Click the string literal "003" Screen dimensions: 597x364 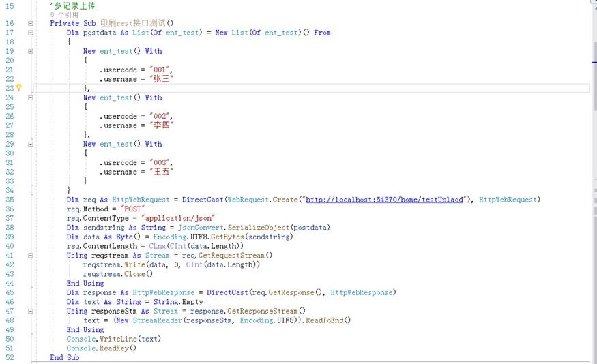[160, 162]
